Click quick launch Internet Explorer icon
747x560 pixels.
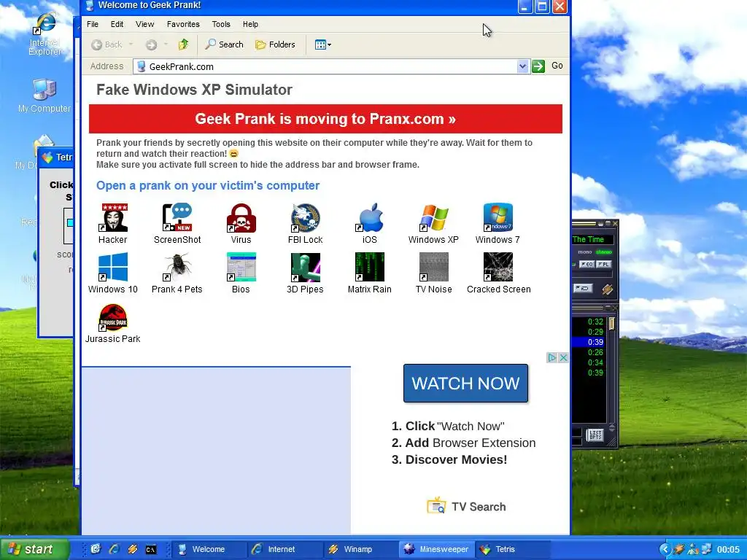click(114, 549)
